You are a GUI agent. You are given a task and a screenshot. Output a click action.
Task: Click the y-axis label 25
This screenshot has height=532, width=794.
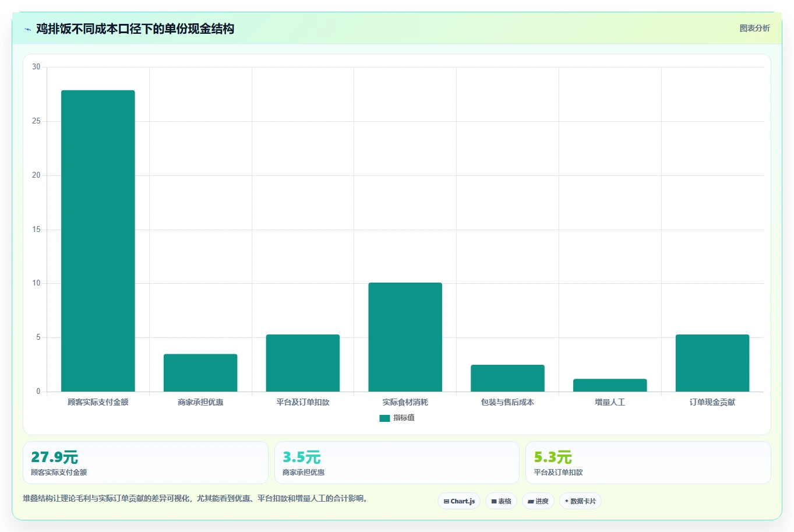36,121
